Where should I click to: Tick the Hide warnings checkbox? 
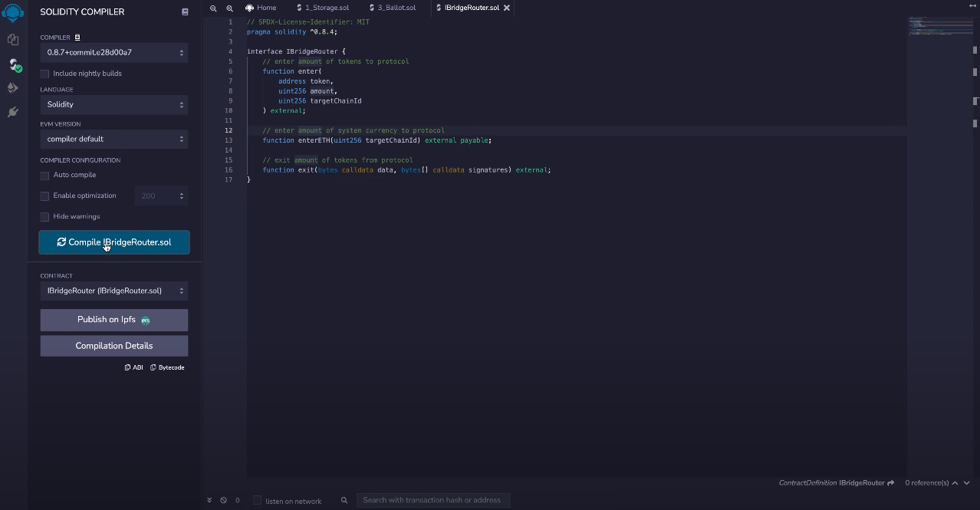[x=44, y=217]
